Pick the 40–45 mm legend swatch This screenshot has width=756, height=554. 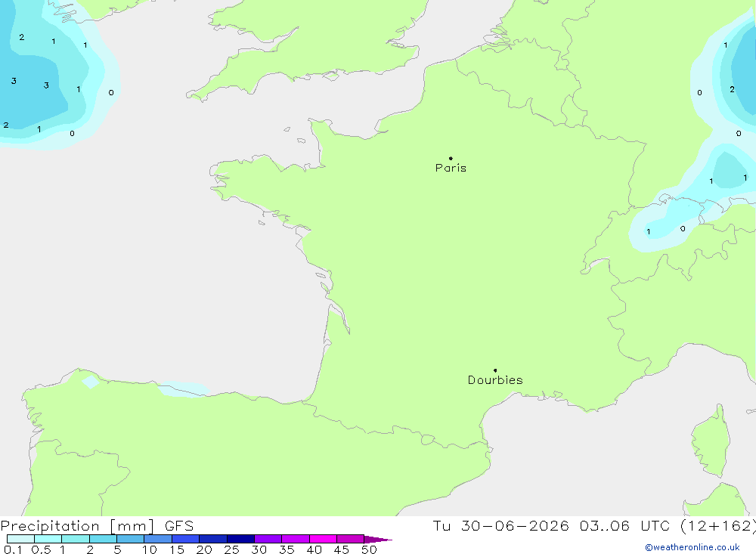tap(323, 539)
